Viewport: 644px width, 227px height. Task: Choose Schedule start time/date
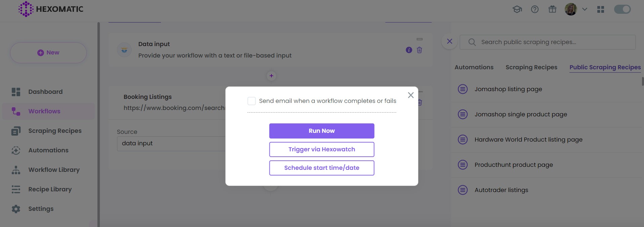[x=321, y=167]
